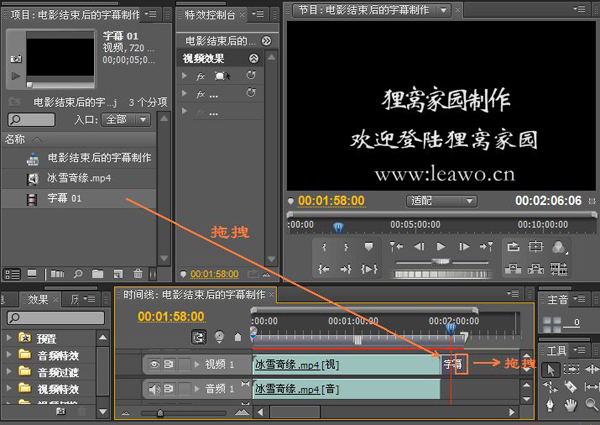Switch project panel to list view
Screen dimensions: 600x425
pos(12,274)
